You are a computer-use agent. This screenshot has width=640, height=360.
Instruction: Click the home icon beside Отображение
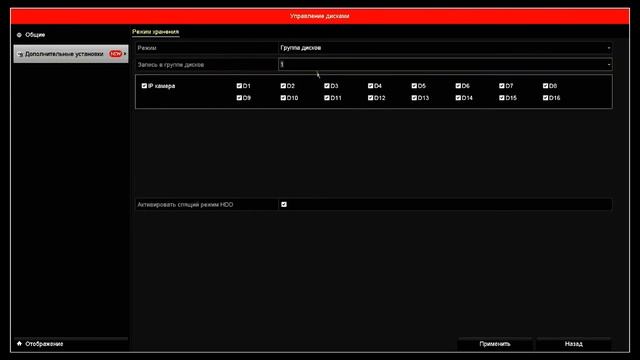[19, 344]
